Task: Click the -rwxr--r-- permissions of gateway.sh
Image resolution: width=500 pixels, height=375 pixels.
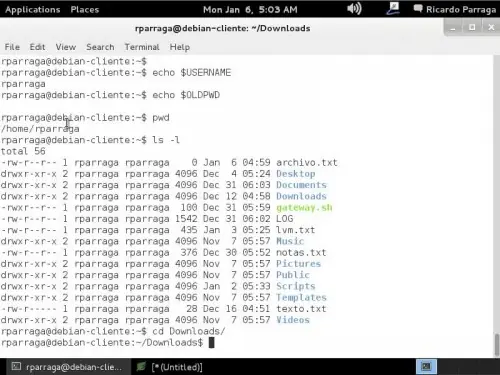Action: (29, 208)
